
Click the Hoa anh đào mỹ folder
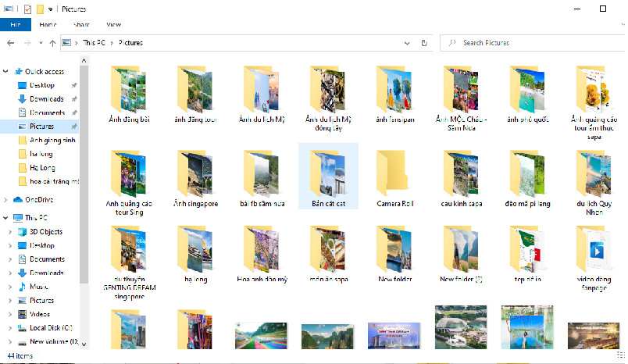pyautogui.click(x=262, y=255)
